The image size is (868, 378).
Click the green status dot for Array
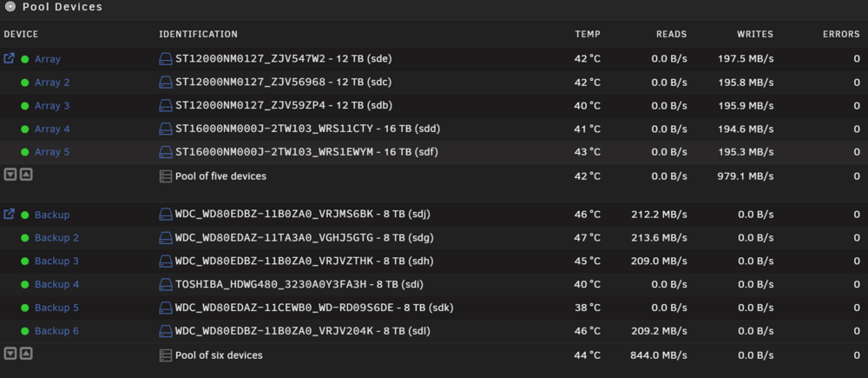(x=25, y=59)
